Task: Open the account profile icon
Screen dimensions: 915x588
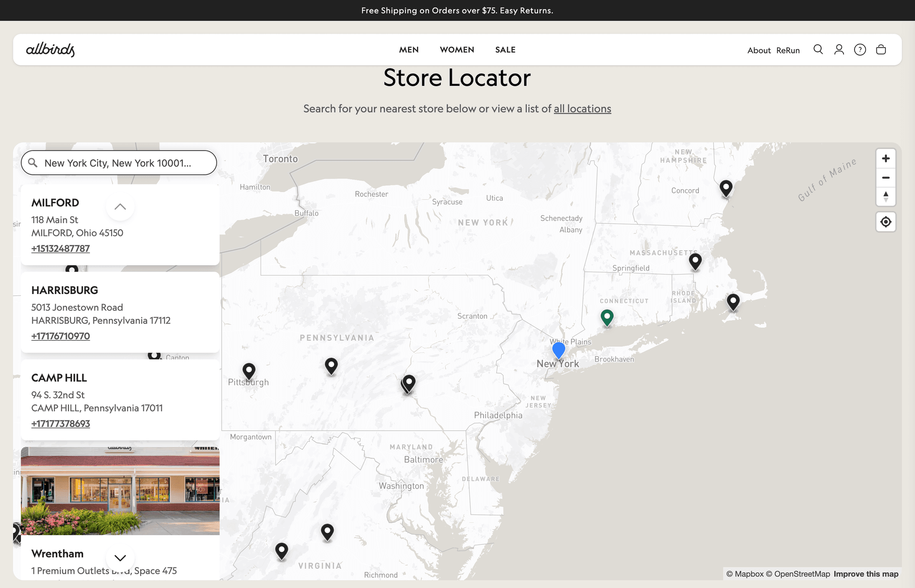Action: 839,50
